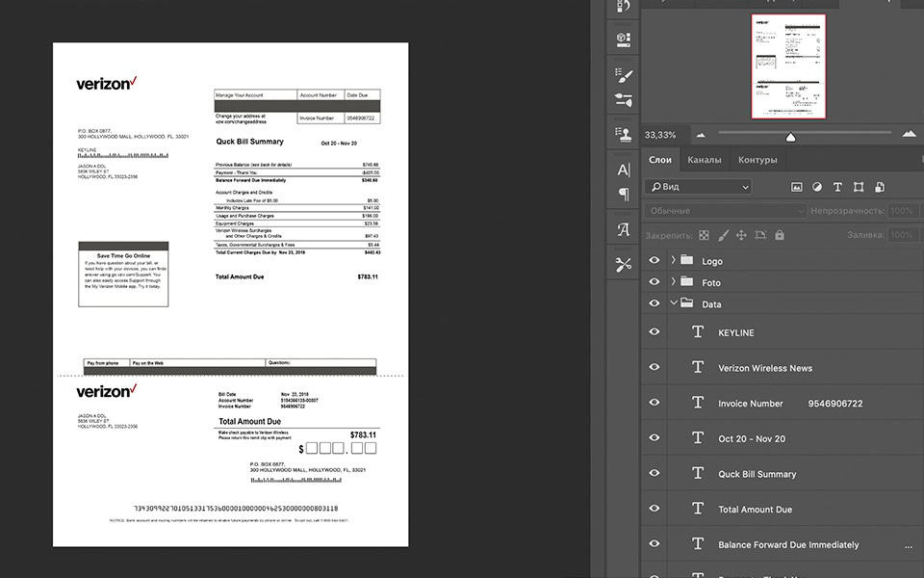
Task: Filter layers by shape layers icon
Action: (x=859, y=187)
